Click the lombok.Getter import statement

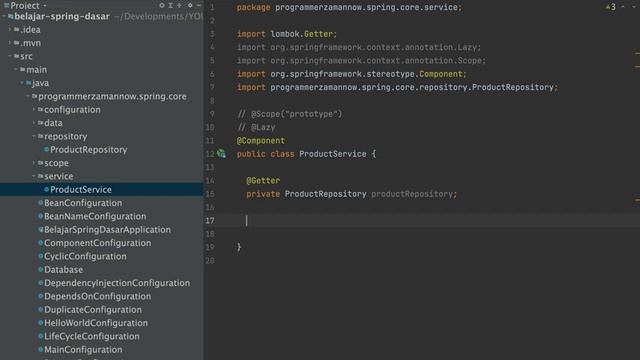(x=287, y=34)
